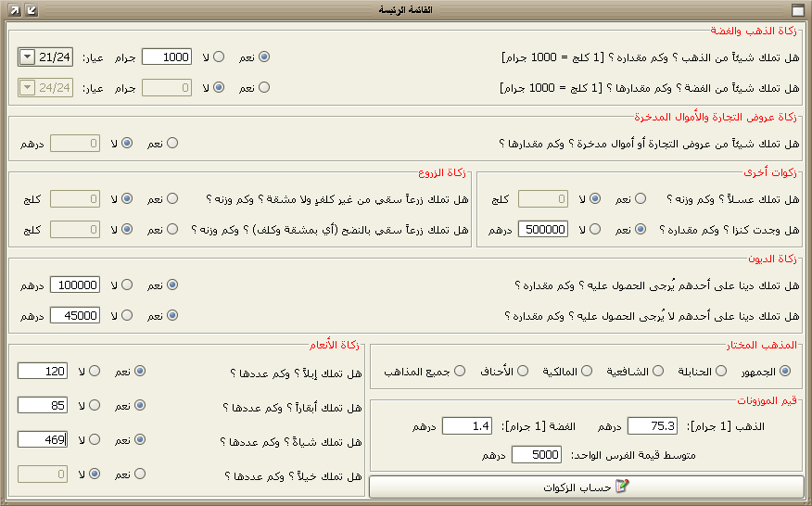This screenshot has width=812, height=506.
Task: Select نعم for owning camels
Action: pos(140,371)
